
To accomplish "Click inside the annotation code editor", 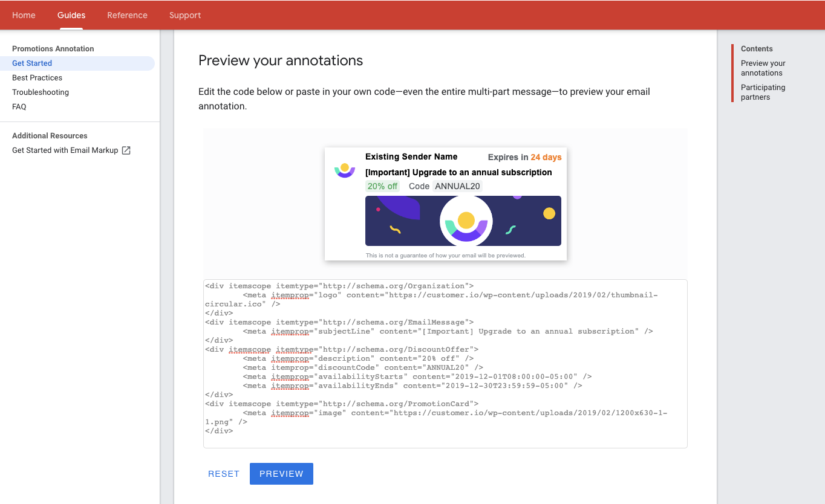I will coord(445,363).
